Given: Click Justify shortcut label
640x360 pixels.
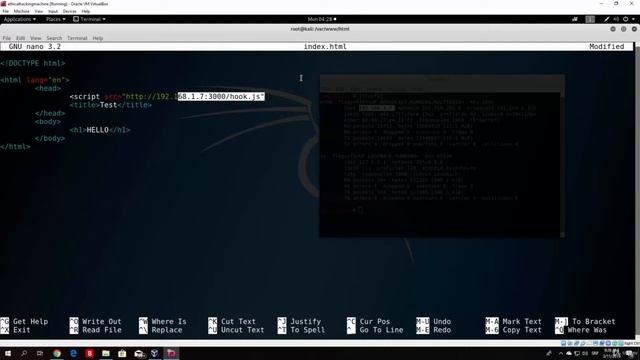Looking at the screenshot, I should 305,322.
